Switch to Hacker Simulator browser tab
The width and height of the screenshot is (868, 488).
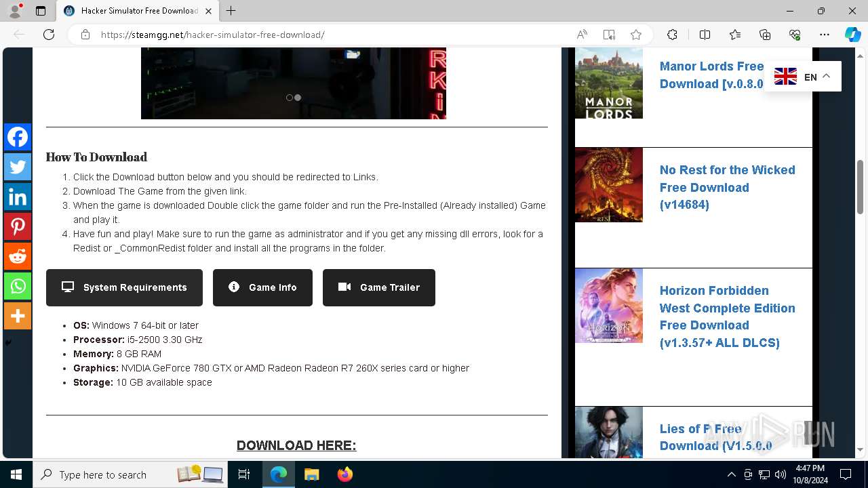[x=137, y=11]
